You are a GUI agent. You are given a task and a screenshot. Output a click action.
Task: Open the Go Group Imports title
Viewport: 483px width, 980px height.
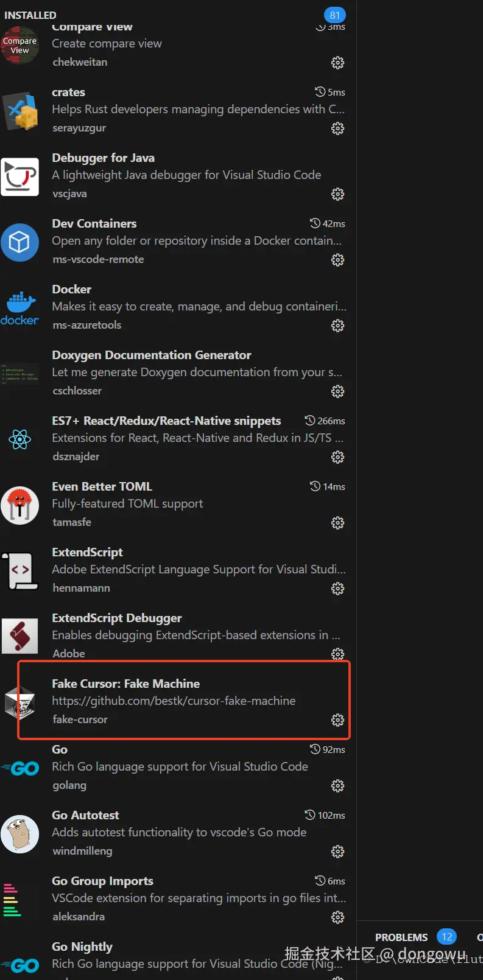pyautogui.click(x=102, y=881)
